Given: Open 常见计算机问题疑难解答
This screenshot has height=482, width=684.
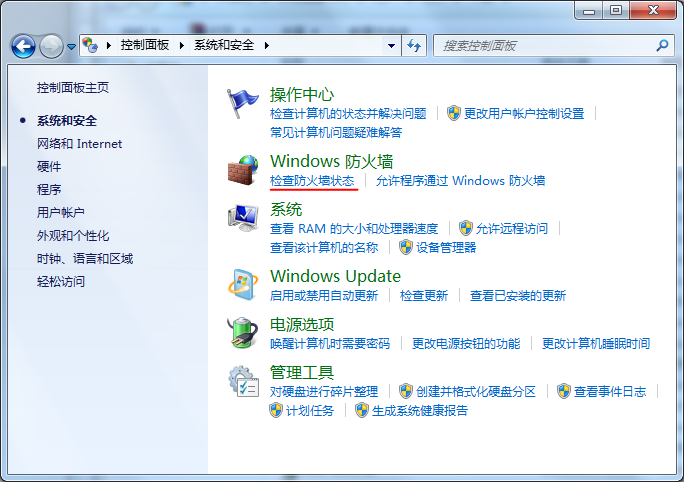Looking at the screenshot, I should pos(336,133).
